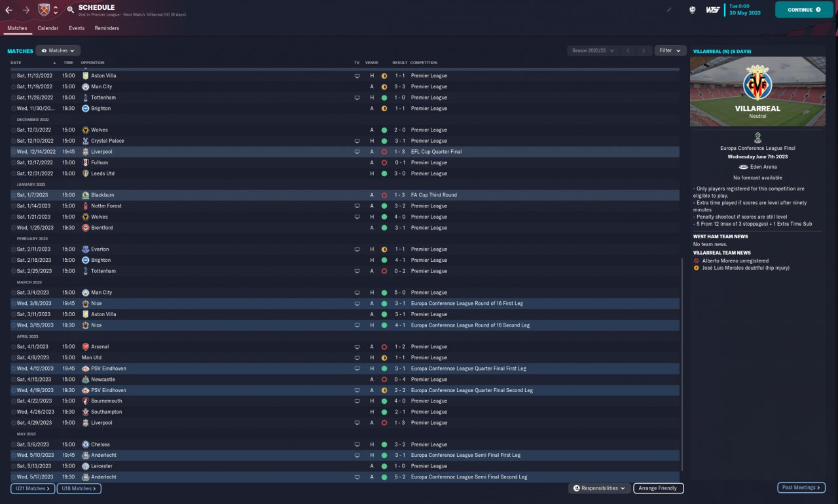Click the Everton club crest
Viewport: 838px width, 504px height.
[85, 249]
